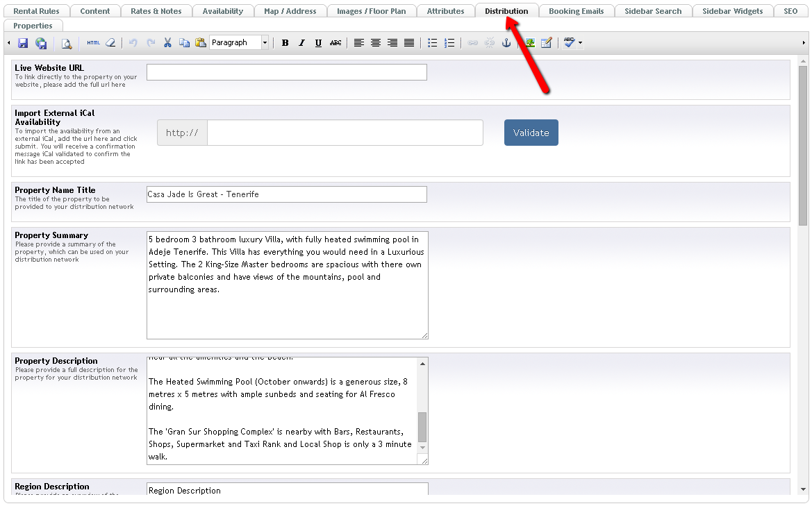Click the save and publish globe icon
Viewport: 812px width, 506px height.
[41, 43]
